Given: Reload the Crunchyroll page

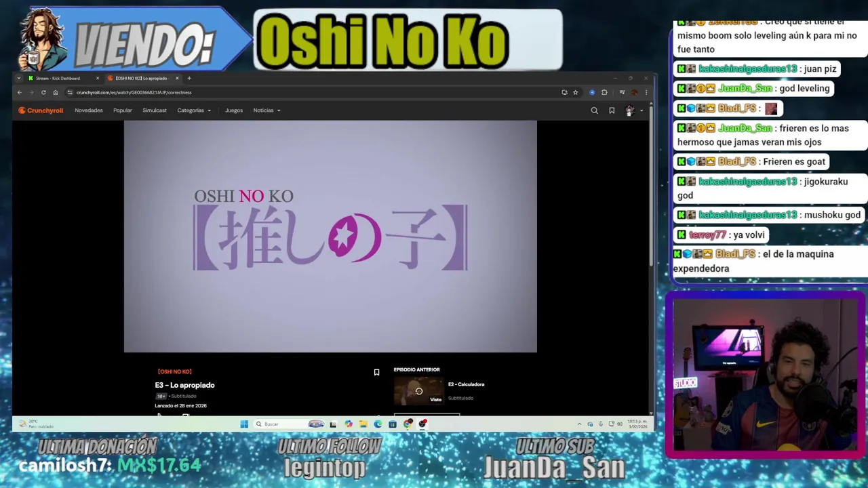Looking at the screenshot, I should point(43,92).
